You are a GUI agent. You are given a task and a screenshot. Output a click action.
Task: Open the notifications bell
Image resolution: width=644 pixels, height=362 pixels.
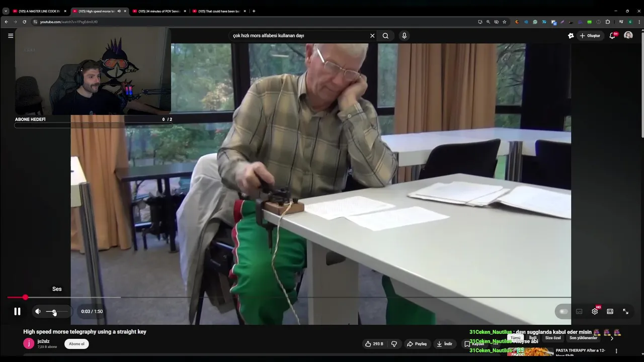[612, 36]
